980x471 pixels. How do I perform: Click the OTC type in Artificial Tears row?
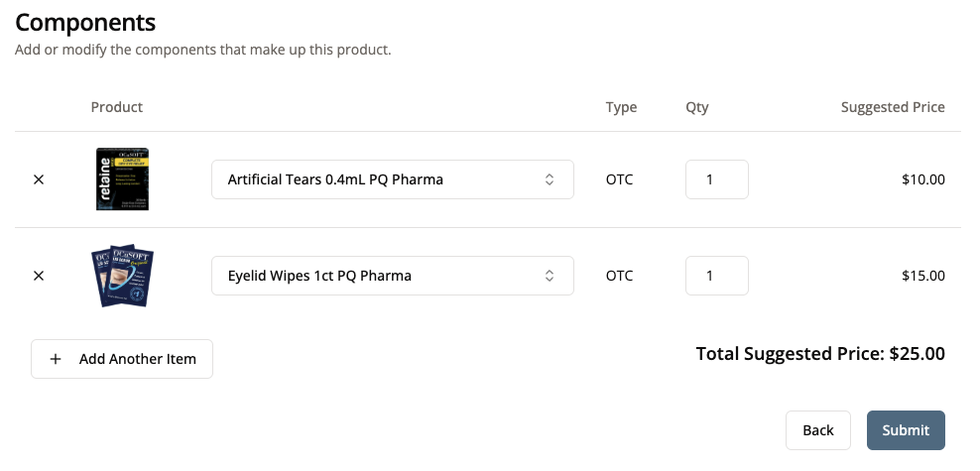point(619,179)
